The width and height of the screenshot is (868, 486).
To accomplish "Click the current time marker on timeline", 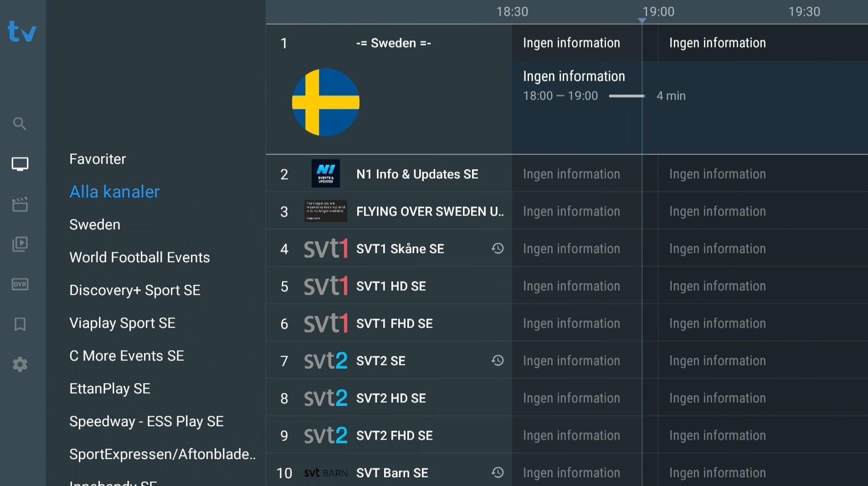I will click(642, 20).
